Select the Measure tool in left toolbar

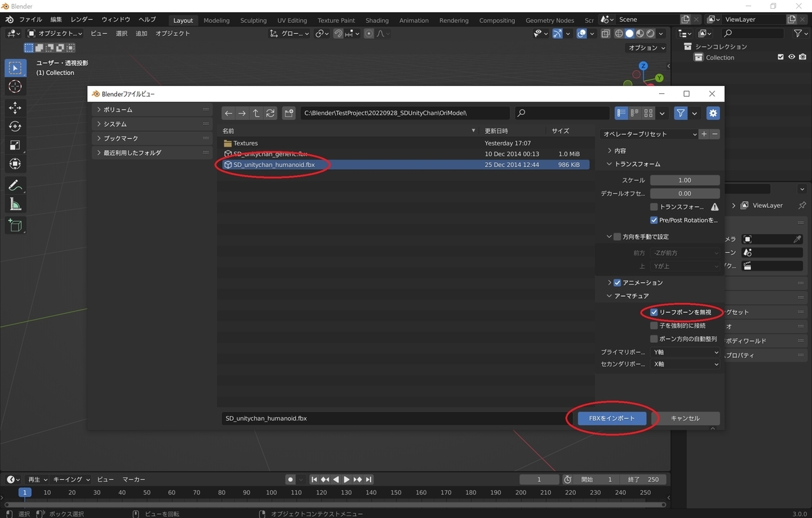click(x=15, y=204)
